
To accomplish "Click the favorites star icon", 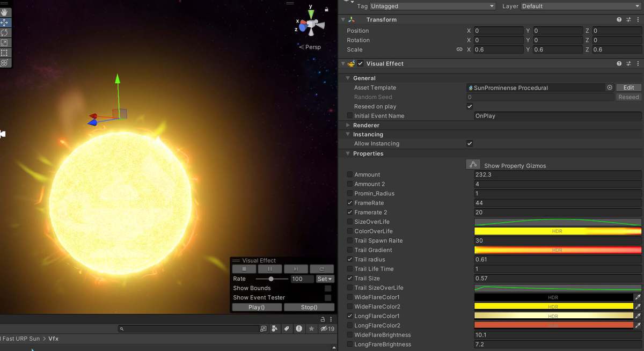I will point(311,328).
